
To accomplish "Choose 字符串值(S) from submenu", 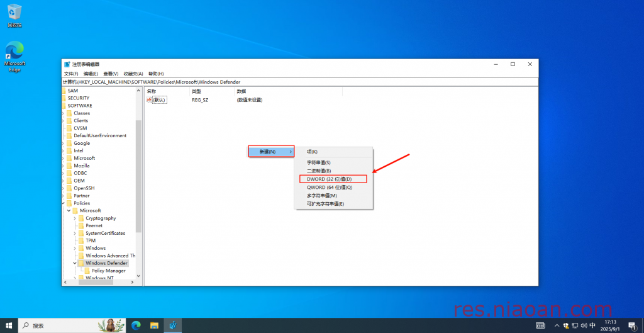I will pyautogui.click(x=333, y=162).
